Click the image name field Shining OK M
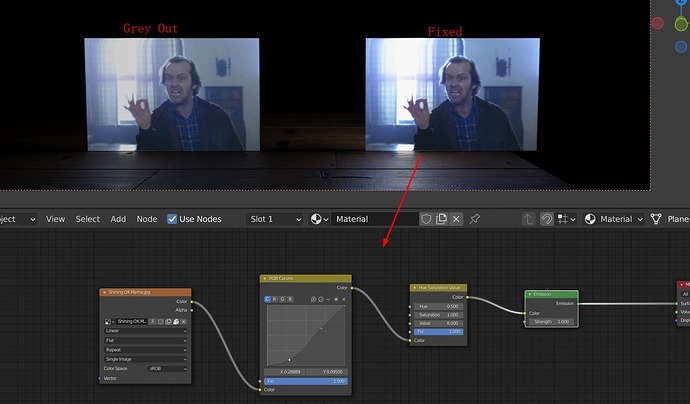The image size is (690, 404). [x=132, y=322]
